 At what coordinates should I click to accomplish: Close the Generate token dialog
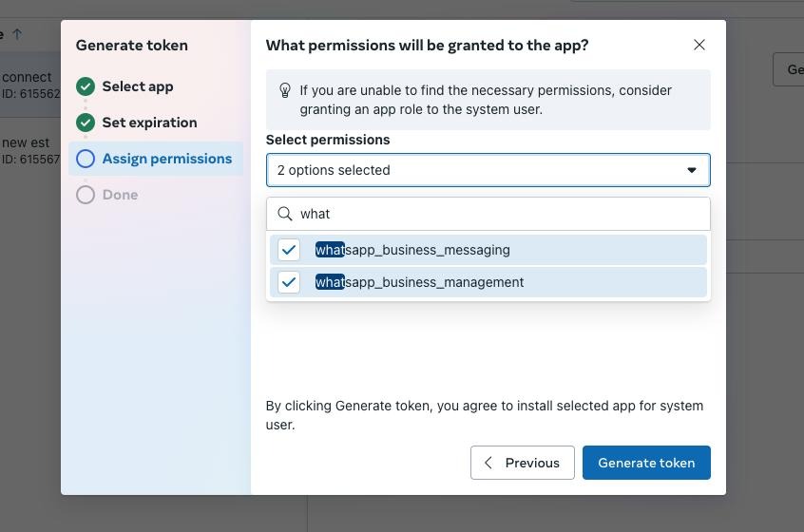coord(699,45)
